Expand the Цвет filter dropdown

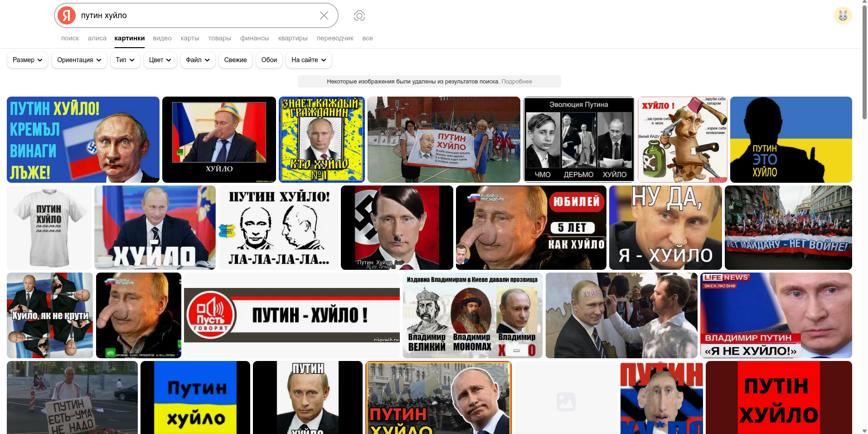160,60
